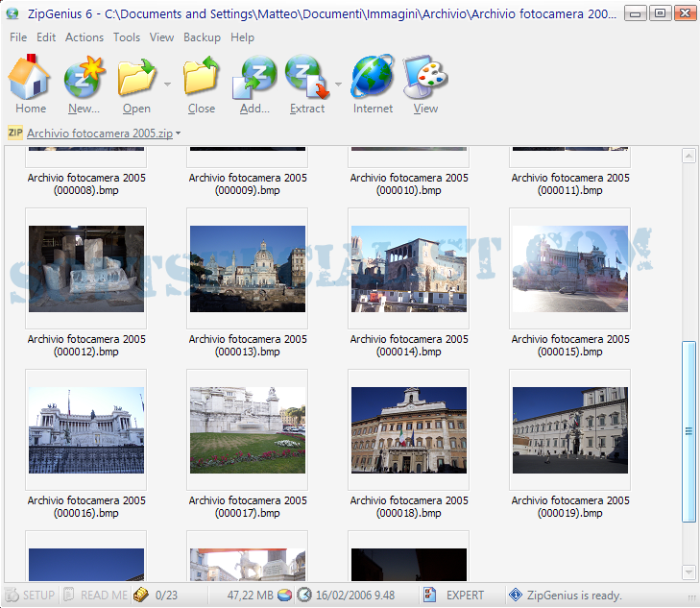The image size is (700, 608).
Task: Click the SETUP status bar button
Action: pyautogui.click(x=30, y=596)
